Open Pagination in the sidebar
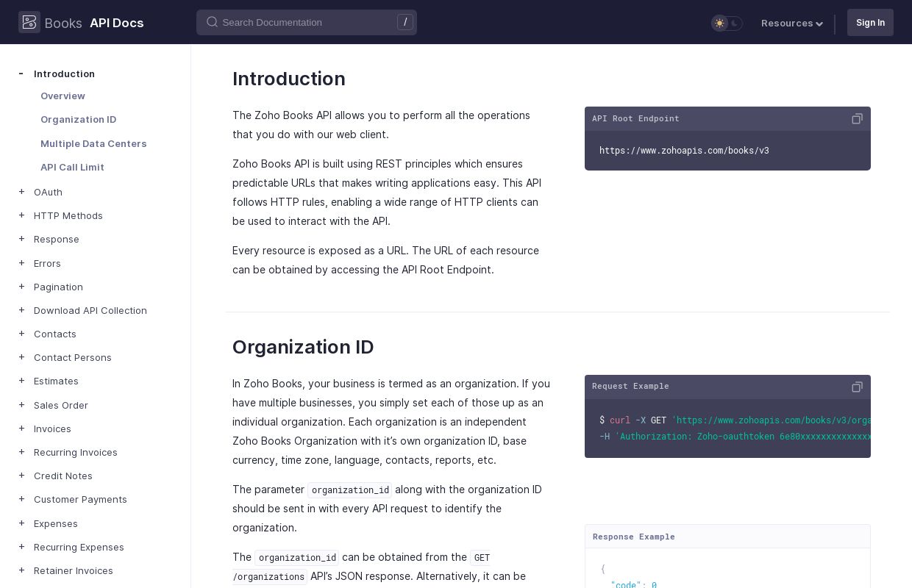This screenshot has height=588, width=912. point(58,287)
